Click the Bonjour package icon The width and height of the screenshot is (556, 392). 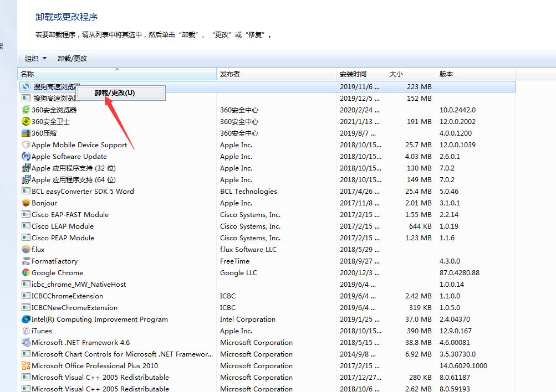[x=26, y=203]
